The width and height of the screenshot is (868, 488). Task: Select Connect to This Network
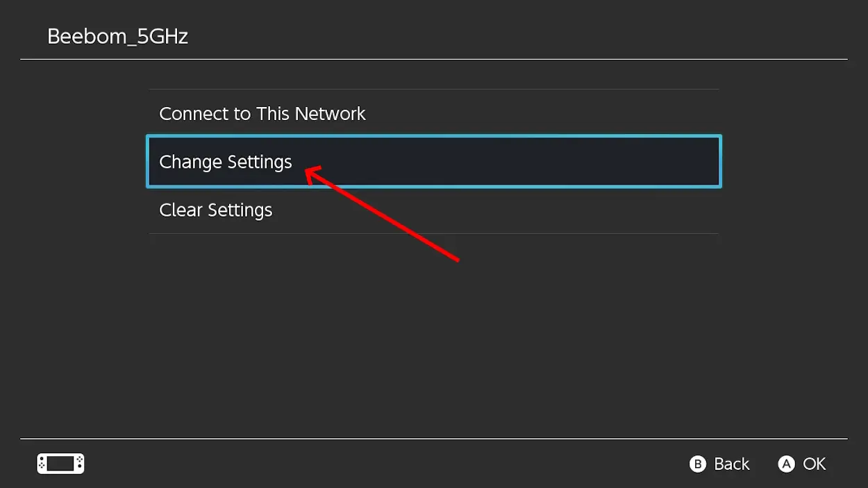(262, 114)
